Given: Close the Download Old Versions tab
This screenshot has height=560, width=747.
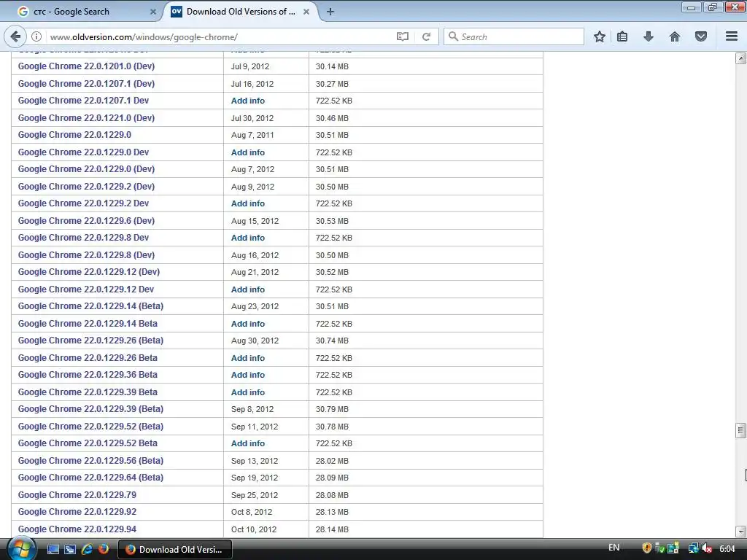Looking at the screenshot, I should click(306, 12).
